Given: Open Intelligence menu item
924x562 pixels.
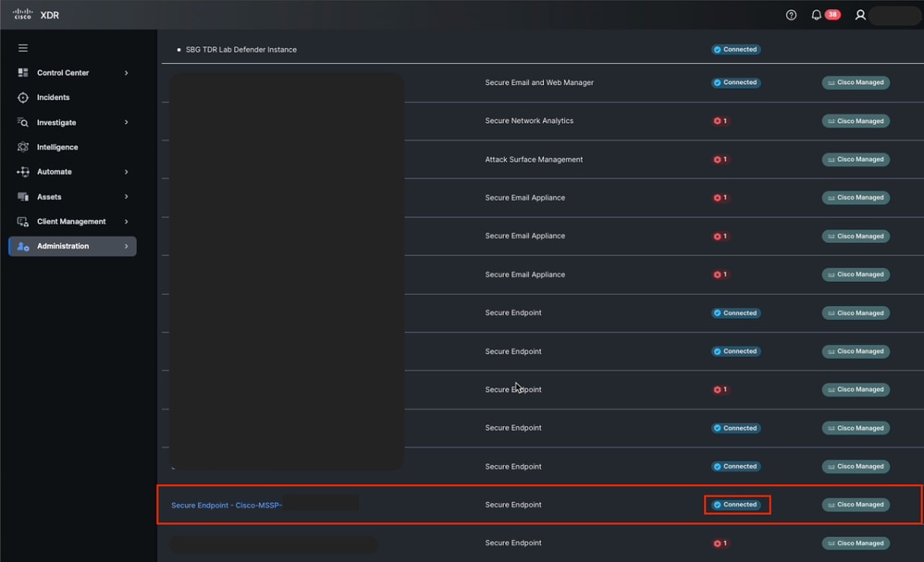Looking at the screenshot, I should 72,147.
